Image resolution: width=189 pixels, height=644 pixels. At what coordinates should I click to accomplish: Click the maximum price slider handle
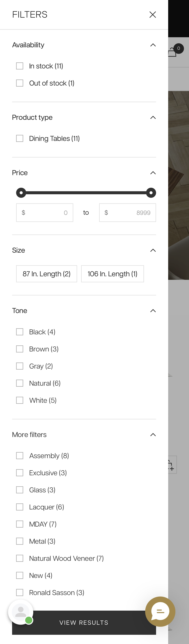(151, 193)
